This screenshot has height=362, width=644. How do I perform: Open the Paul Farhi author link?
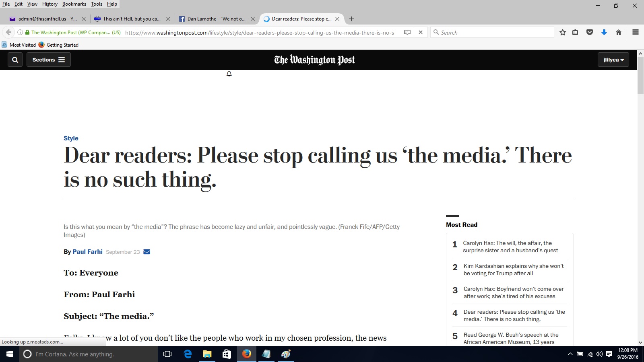(87, 252)
